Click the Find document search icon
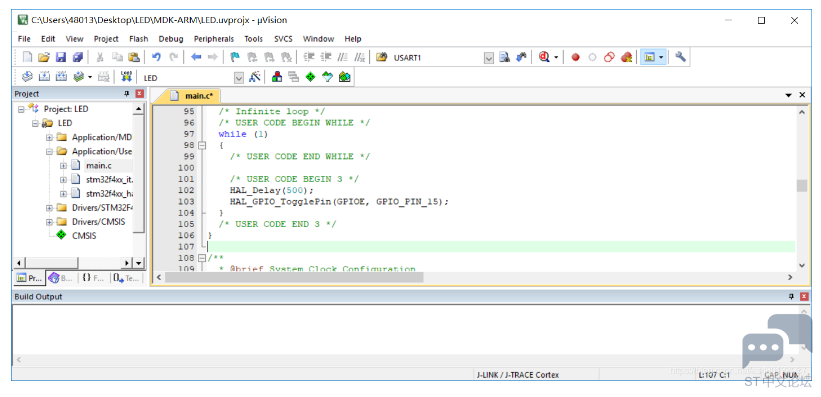821x397 pixels. tap(504, 57)
